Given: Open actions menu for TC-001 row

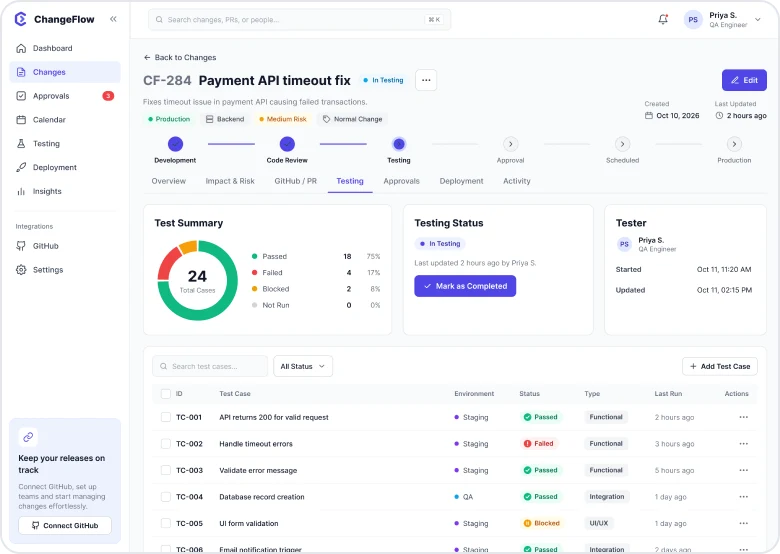Looking at the screenshot, I should coord(744,417).
